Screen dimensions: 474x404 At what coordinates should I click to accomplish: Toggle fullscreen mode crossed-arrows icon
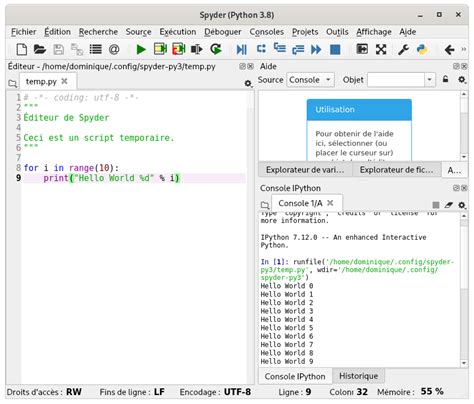(x=381, y=49)
